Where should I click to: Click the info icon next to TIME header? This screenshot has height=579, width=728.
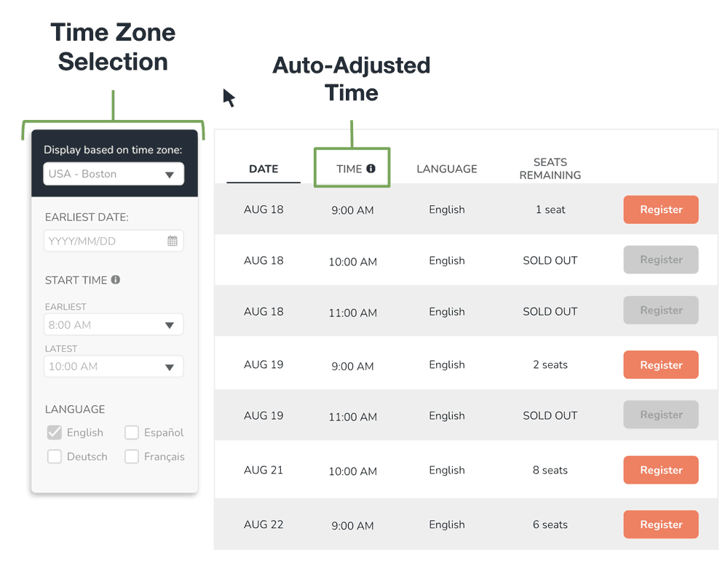[x=371, y=169]
